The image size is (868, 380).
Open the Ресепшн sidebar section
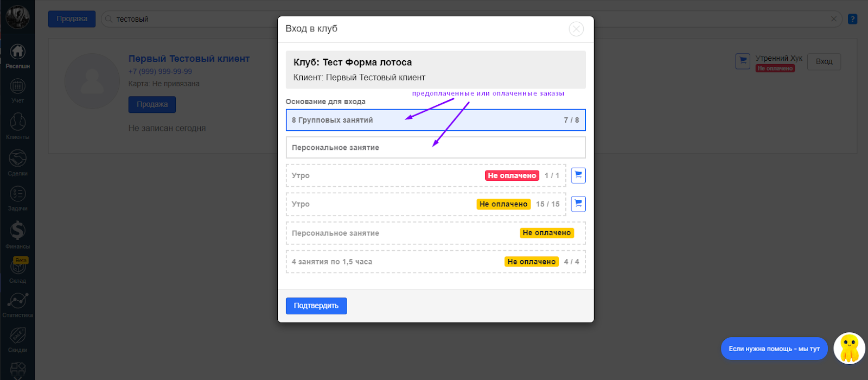17,55
